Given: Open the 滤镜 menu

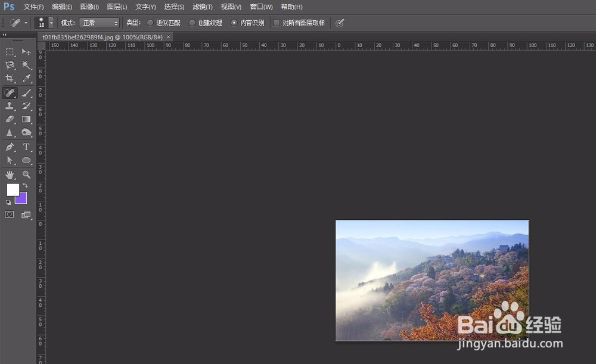Looking at the screenshot, I should 202,7.
